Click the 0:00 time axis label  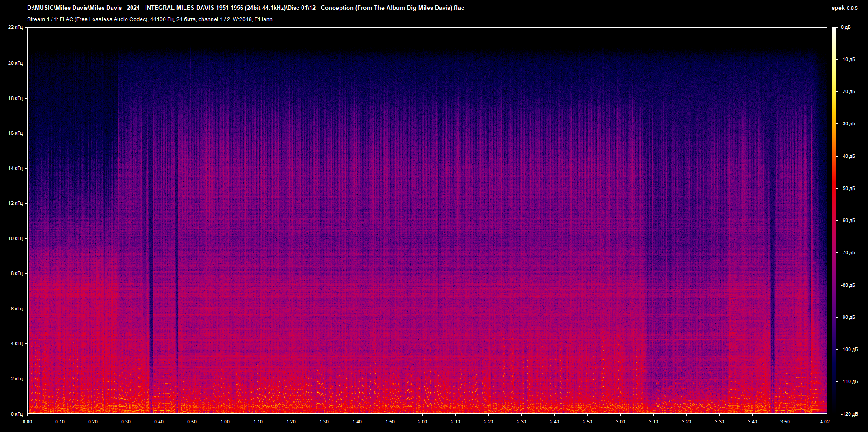coord(28,422)
